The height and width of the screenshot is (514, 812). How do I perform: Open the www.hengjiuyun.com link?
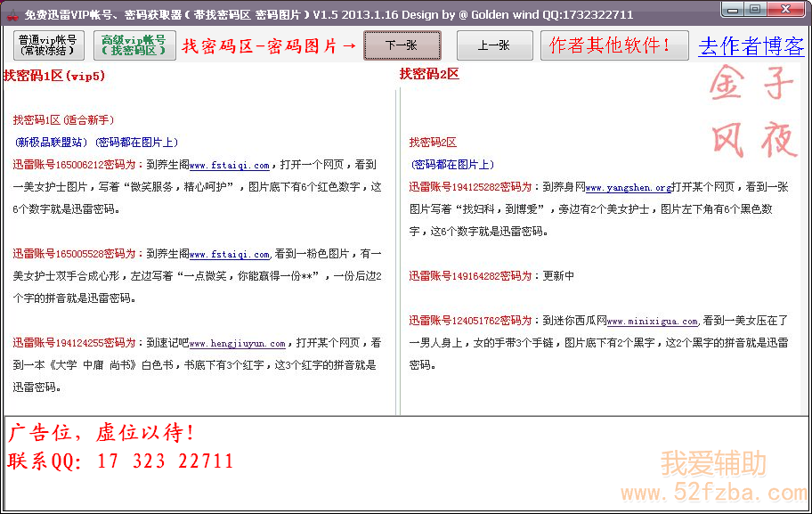(x=238, y=344)
